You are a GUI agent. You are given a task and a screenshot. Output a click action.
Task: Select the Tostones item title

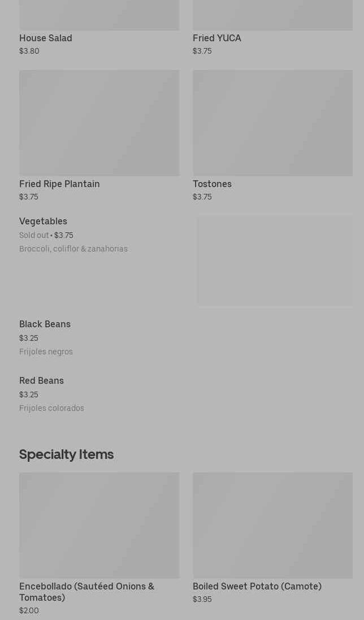212,184
